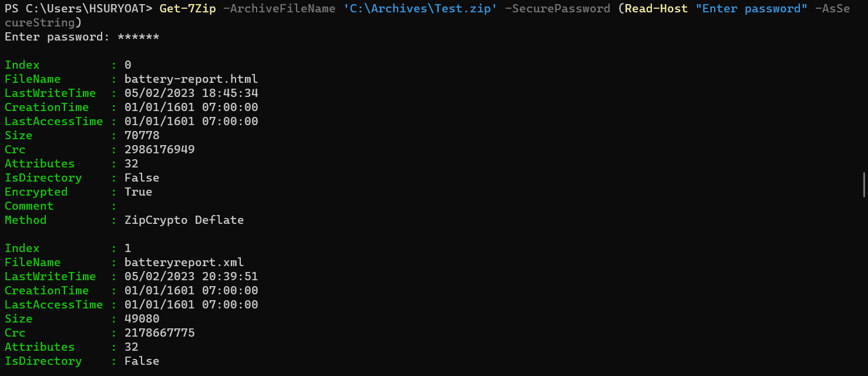Click the Get-7Zip command text
The width and height of the screenshot is (868, 376).
click(187, 9)
